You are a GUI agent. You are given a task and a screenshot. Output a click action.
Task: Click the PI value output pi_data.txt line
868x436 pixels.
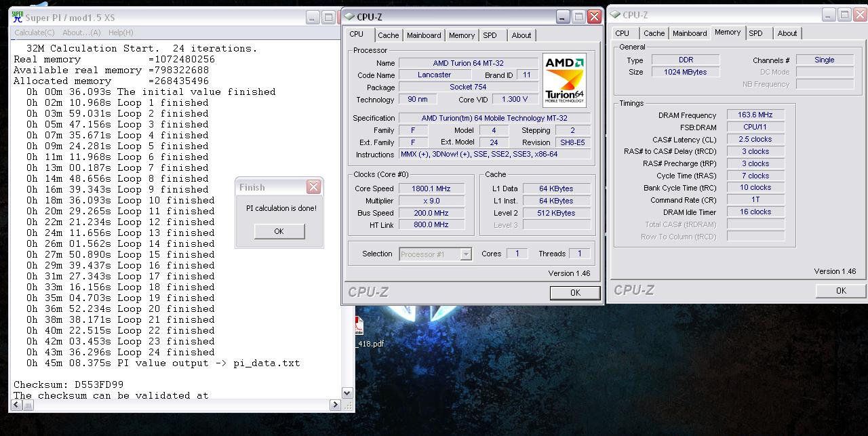pyautogui.click(x=163, y=363)
